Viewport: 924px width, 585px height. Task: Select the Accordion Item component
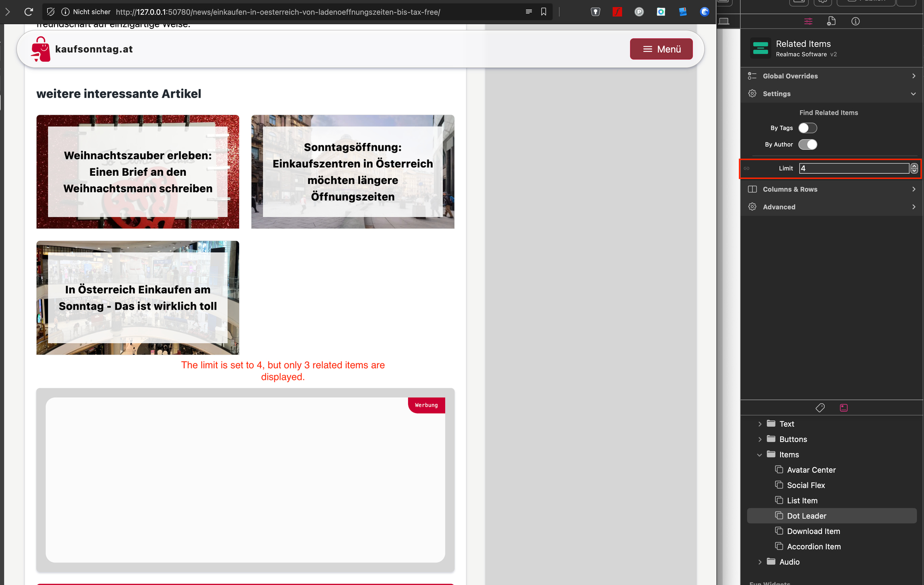(813, 546)
